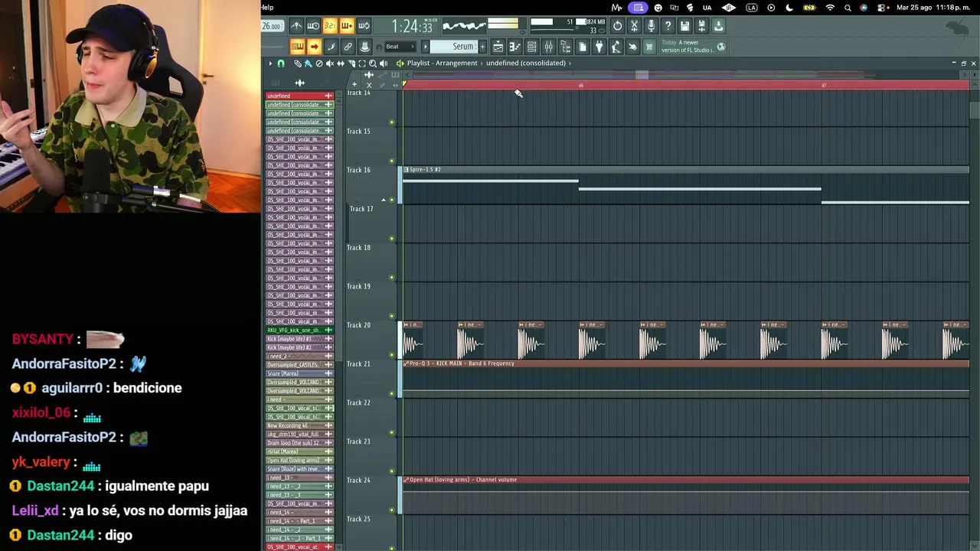
Task: Open the project info page icon
Action: click(583, 47)
